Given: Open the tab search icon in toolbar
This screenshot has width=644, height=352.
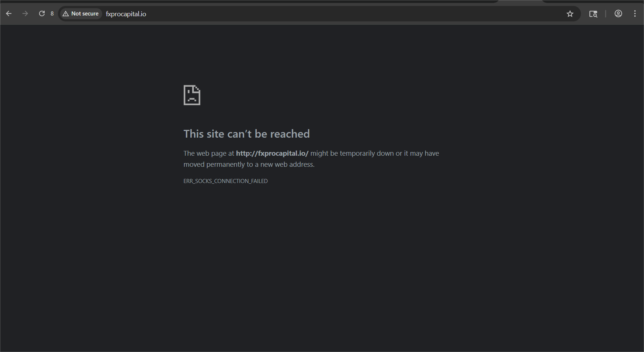Looking at the screenshot, I should click(x=593, y=14).
